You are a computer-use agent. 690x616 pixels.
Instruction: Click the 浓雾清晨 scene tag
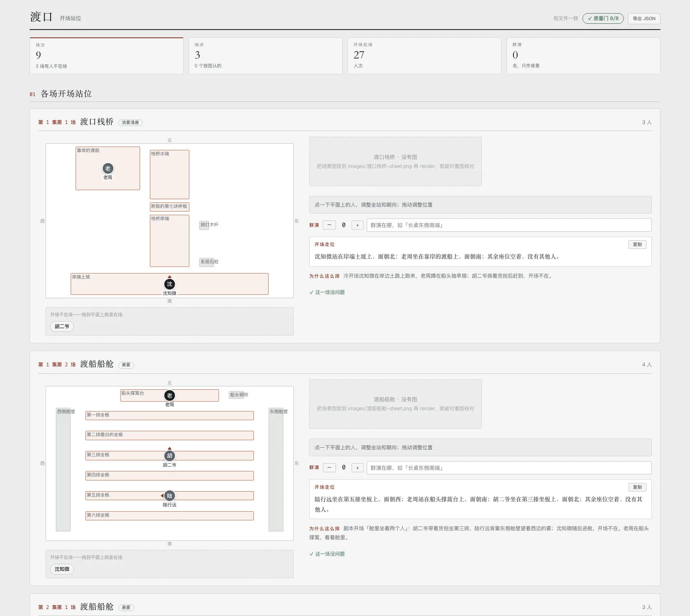pyautogui.click(x=130, y=122)
